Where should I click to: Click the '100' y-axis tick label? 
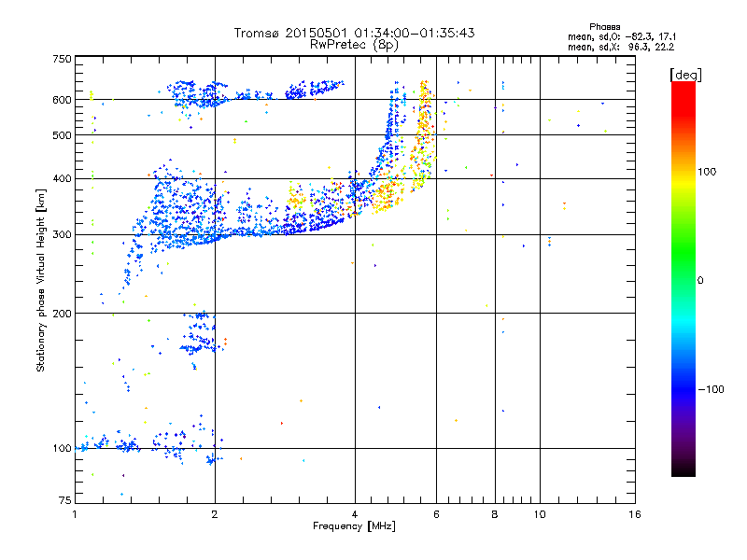coord(62,449)
